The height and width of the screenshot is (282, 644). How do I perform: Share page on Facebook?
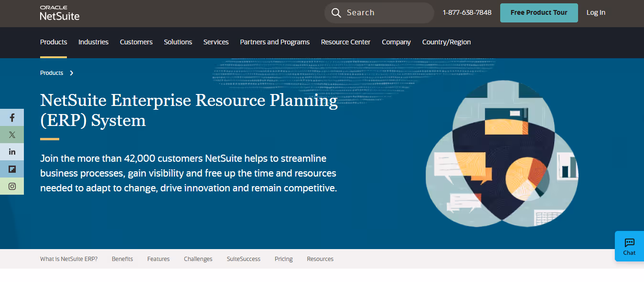click(x=12, y=117)
